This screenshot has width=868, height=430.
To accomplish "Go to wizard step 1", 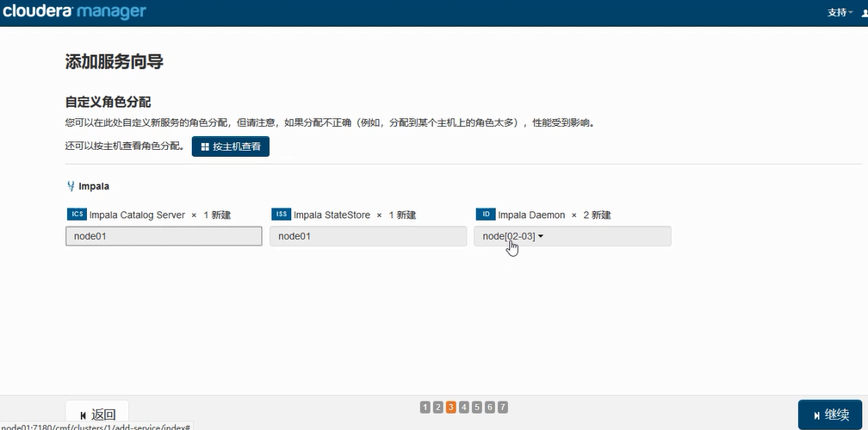I will coord(425,408).
